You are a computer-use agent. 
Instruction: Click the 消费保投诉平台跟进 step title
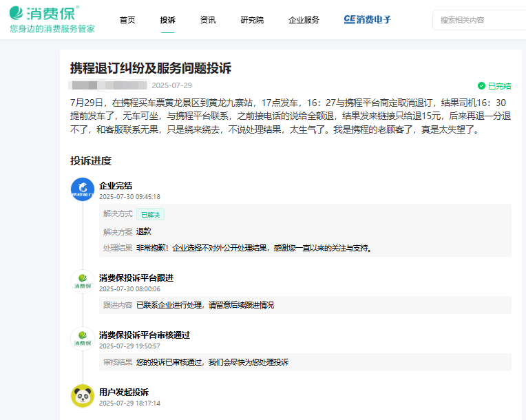pos(136,277)
